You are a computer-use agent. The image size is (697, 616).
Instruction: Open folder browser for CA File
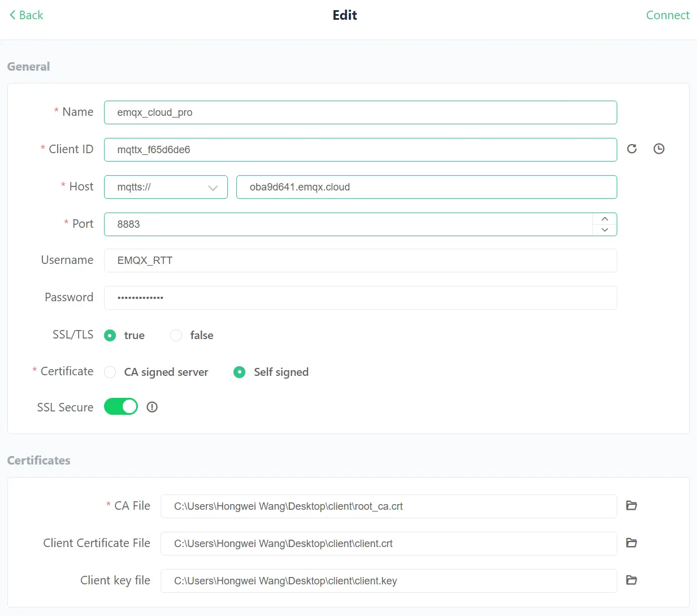point(631,505)
